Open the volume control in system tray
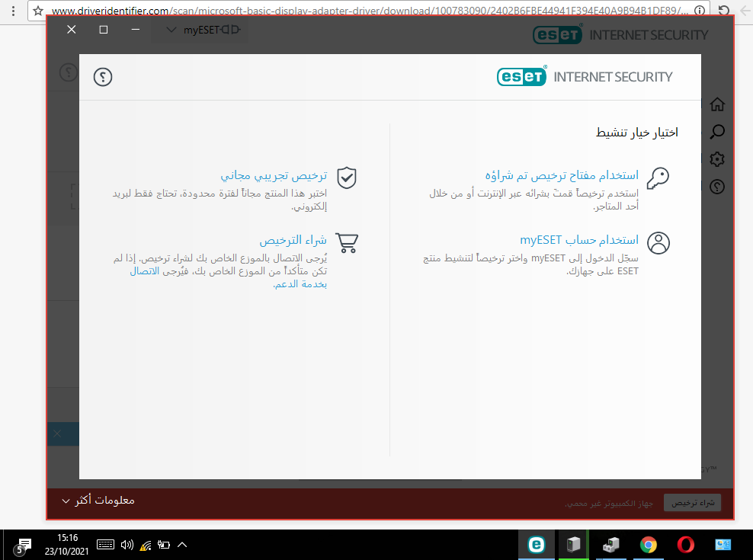753x560 pixels. click(x=127, y=545)
